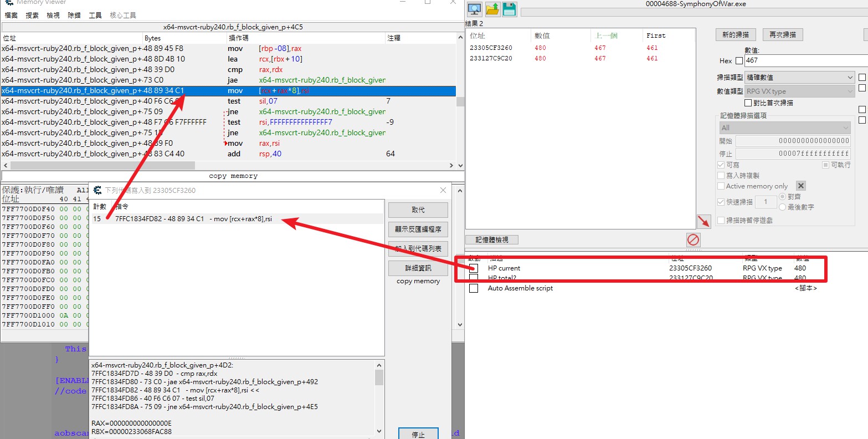Image resolution: width=868 pixels, height=439 pixels.
Task: Click the 新的掃描 button
Action: pos(736,34)
